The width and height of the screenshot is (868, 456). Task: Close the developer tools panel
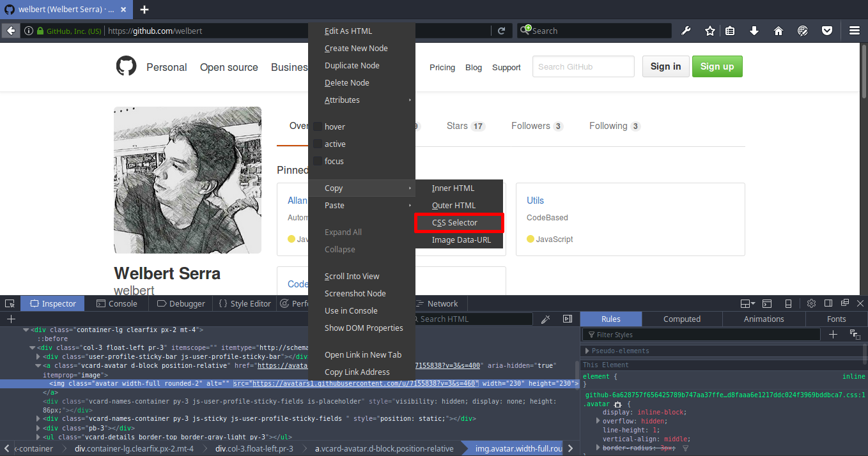(x=860, y=303)
